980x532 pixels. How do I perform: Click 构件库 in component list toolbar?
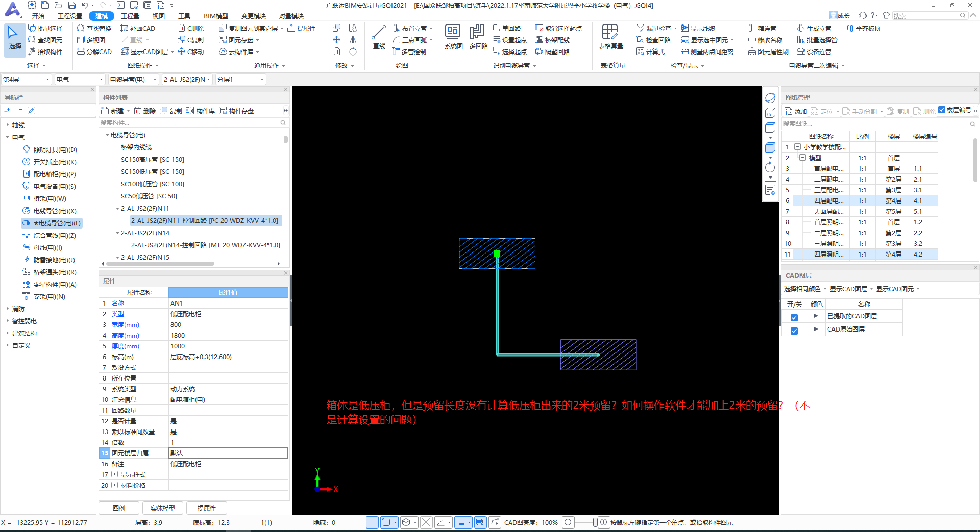tap(201, 111)
